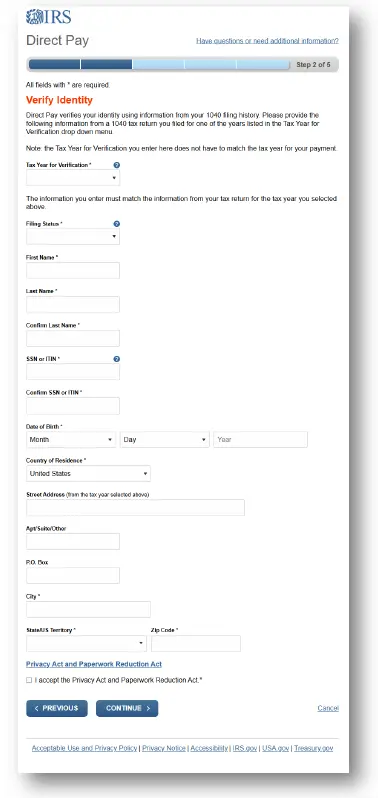Screen dimensions: 378x798
Task: Click the IRS logo
Action: click(x=48, y=17)
